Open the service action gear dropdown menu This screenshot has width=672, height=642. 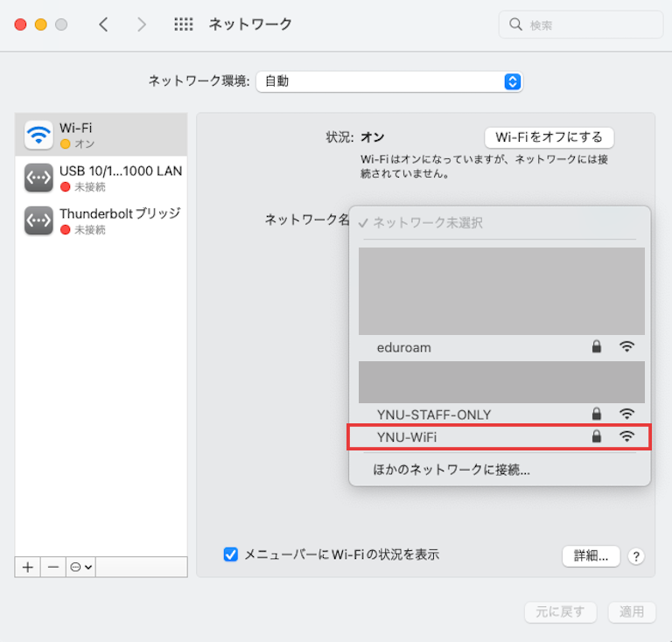(80, 567)
